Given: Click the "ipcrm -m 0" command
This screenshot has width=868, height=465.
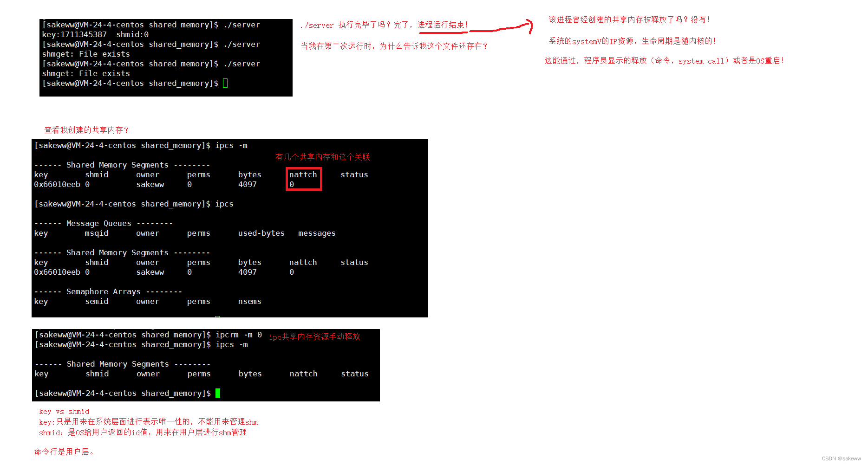Looking at the screenshot, I should [x=239, y=335].
